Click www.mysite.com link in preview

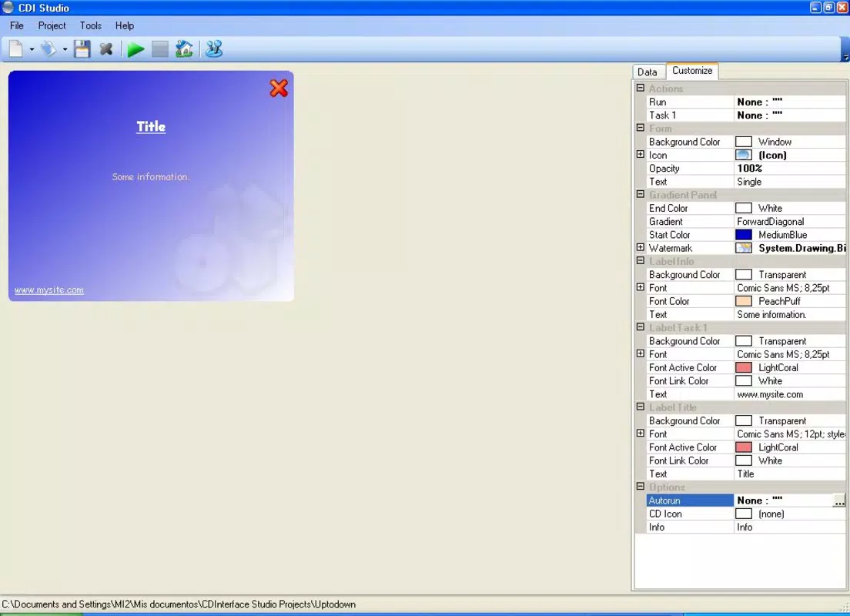tap(49, 290)
